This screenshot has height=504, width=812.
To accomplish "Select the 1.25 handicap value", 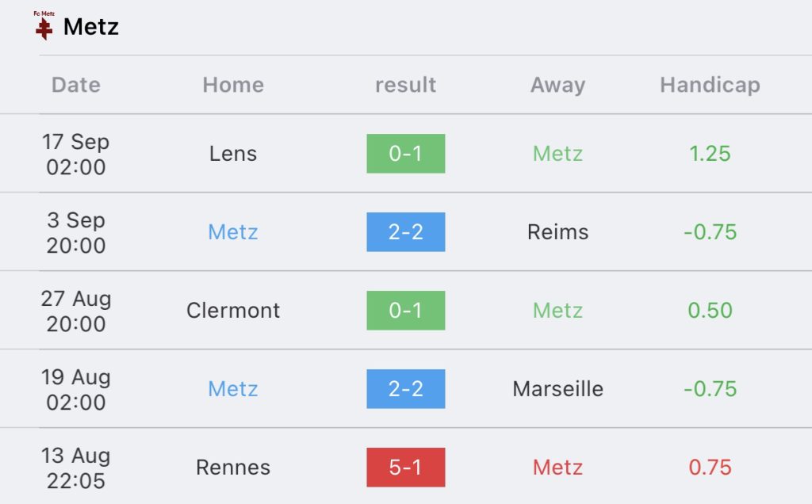I will coord(710,154).
